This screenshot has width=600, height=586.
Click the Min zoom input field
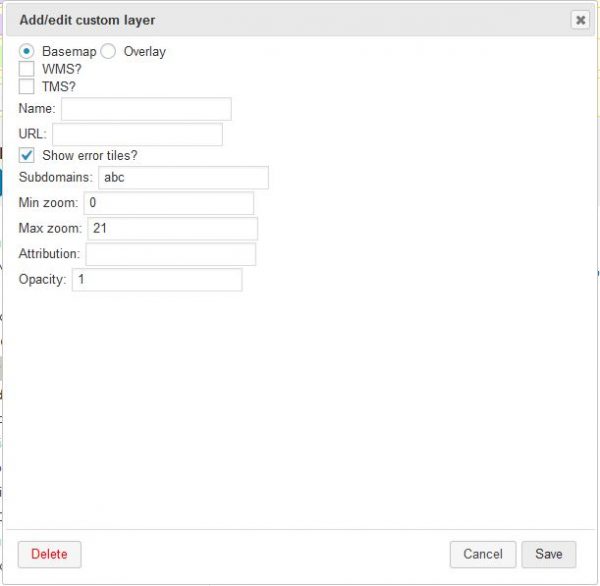coord(168,203)
